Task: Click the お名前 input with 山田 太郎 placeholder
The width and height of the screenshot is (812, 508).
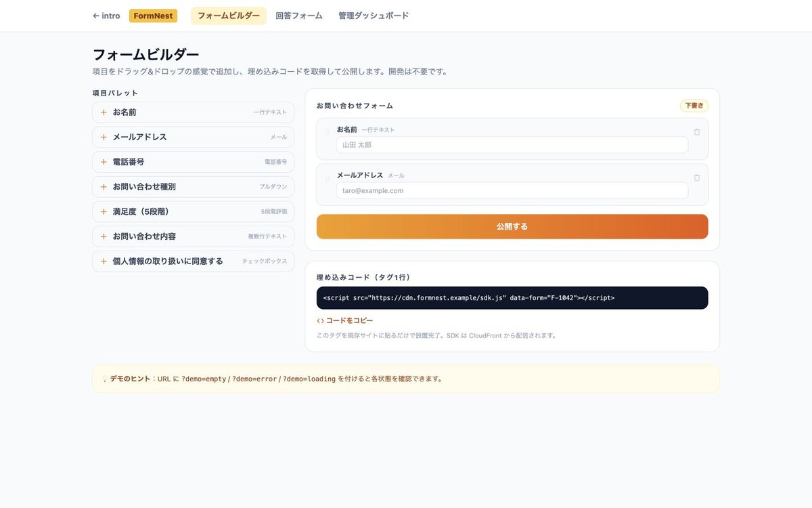Action: click(512, 145)
